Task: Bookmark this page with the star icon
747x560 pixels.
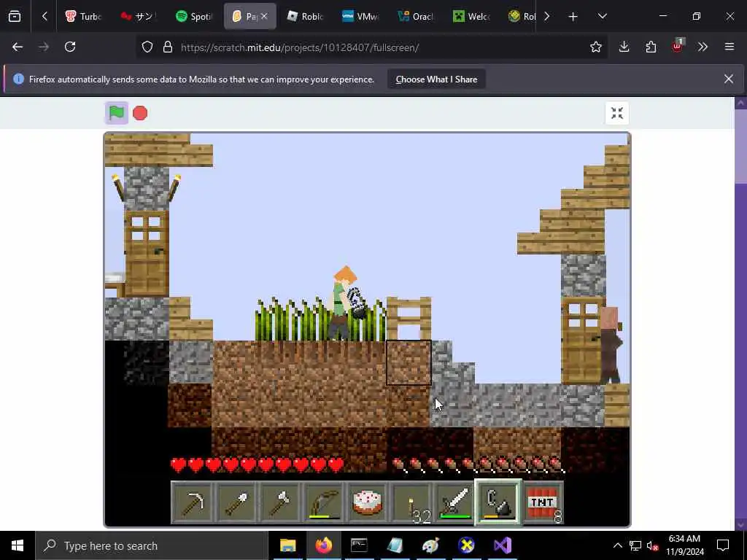Action: click(x=595, y=47)
